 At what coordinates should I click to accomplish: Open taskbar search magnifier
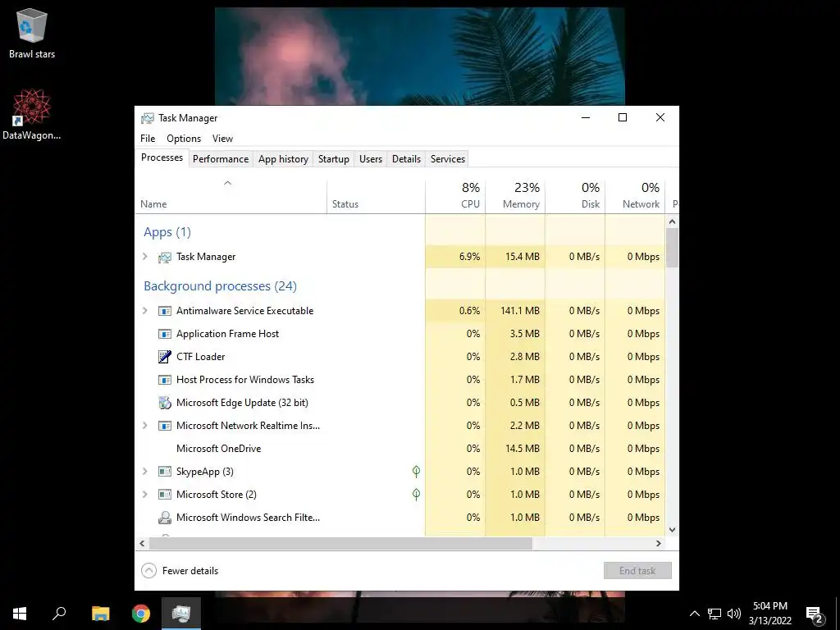coord(59,614)
